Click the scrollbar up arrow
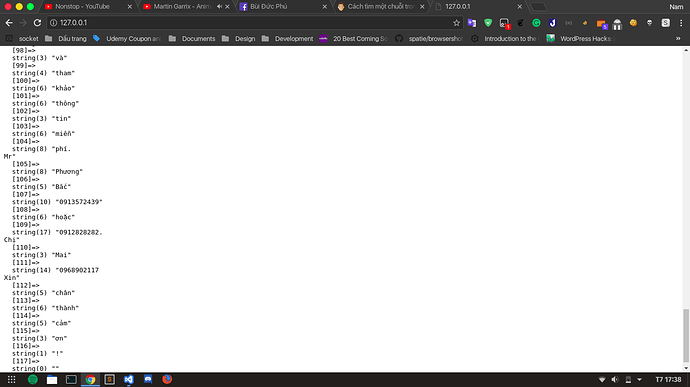 686,50
